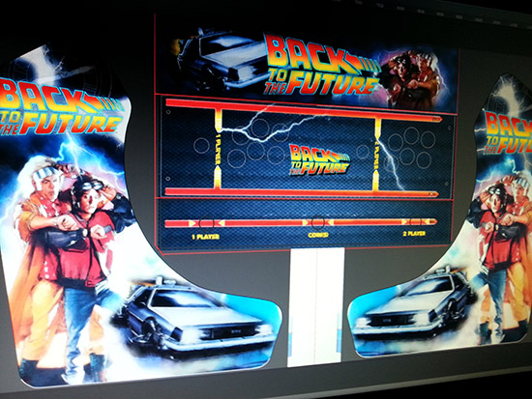Select vertical 1 PLAYER yellow divider label
Image resolution: width=532 pixels, height=399 pixels.
(218, 149)
